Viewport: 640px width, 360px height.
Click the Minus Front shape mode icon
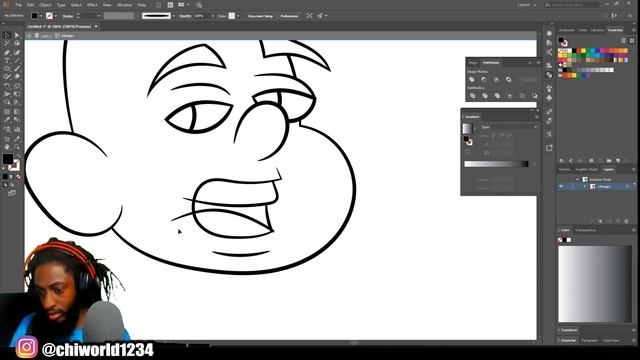point(484,79)
